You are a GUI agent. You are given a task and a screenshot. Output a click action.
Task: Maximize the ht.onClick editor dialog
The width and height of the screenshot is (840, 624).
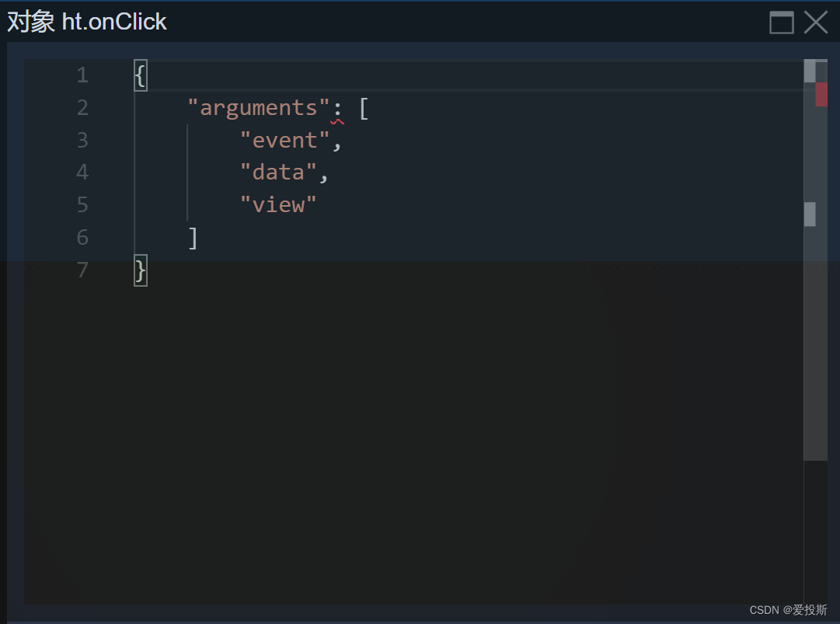pos(781,23)
